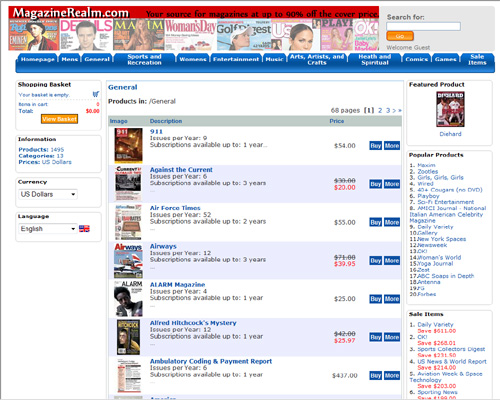Open the 911 title link
This screenshot has height=400, width=500.
point(156,132)
